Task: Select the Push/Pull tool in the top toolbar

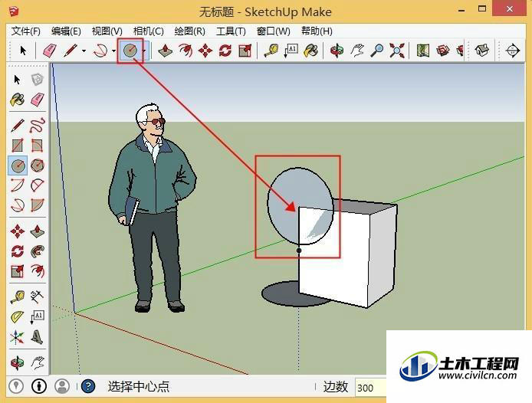Action: [166, 51]
